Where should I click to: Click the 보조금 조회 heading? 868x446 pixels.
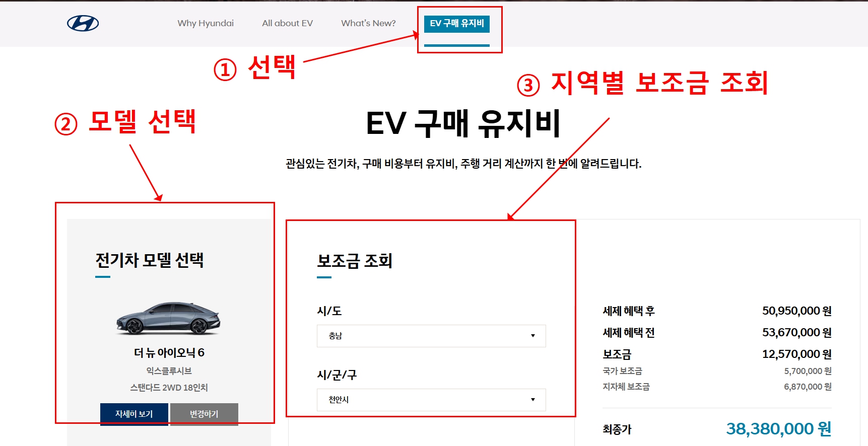pos(355,261)
